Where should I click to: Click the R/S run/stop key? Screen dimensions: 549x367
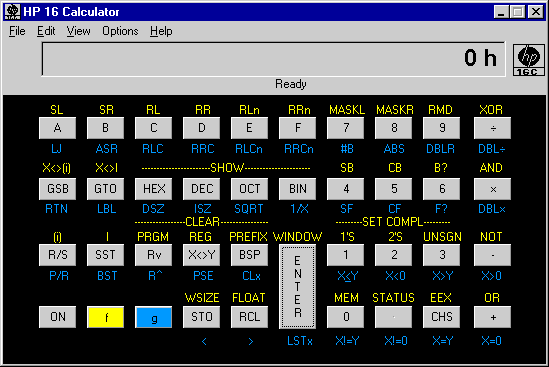pos(57,255)
